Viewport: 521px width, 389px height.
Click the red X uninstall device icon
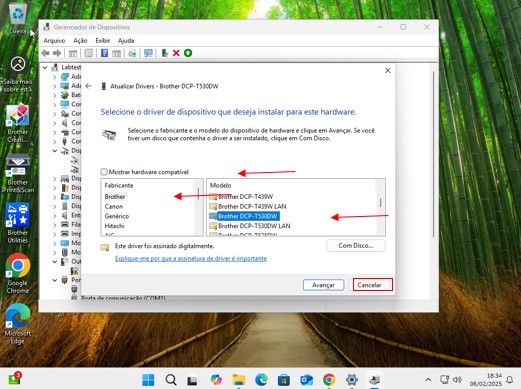click(x=176, y=53)
